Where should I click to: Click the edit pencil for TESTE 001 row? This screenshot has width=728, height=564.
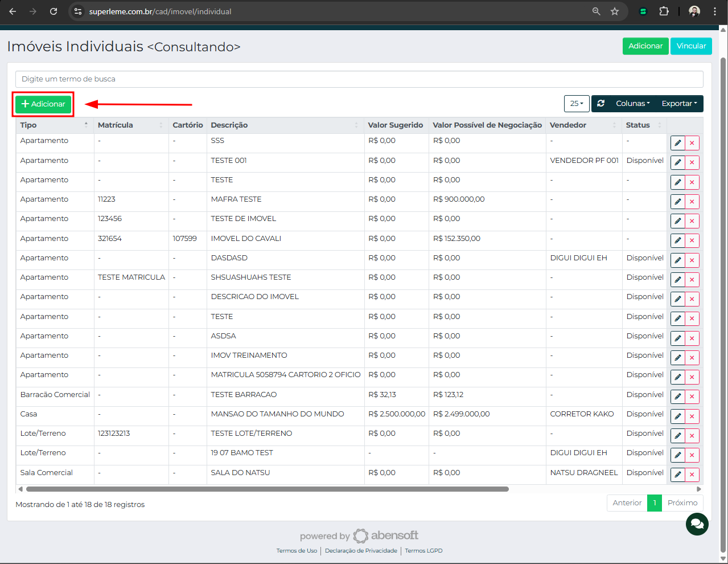click(677, 162)
